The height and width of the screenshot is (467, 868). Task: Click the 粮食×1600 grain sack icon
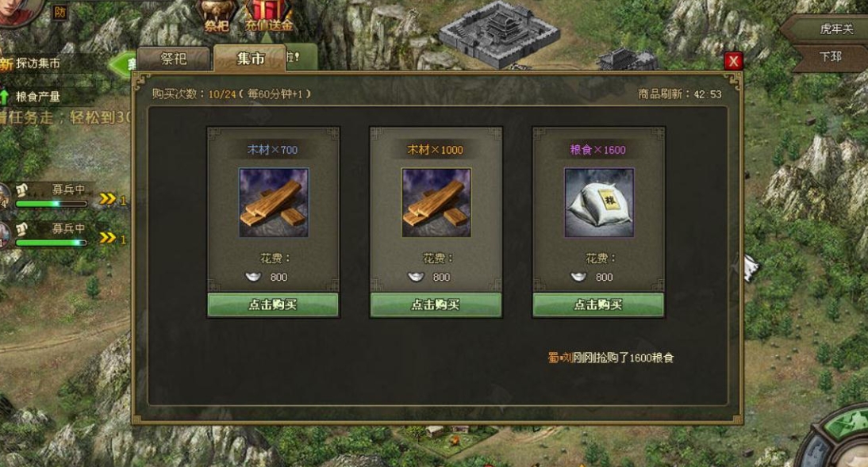[x=599, y=202]
